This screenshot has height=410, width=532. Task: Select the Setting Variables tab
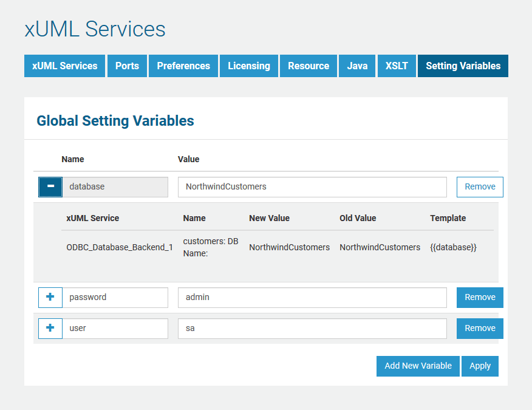[463, 66]
